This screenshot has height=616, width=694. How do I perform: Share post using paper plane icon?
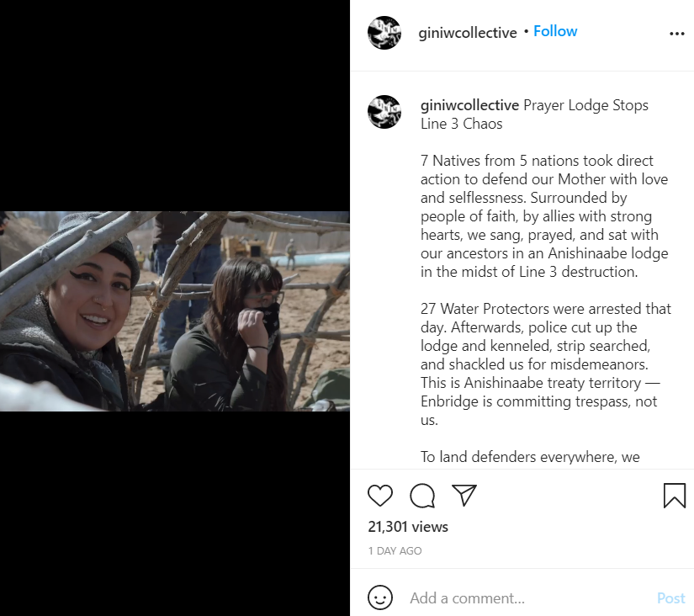click(464, 495)
